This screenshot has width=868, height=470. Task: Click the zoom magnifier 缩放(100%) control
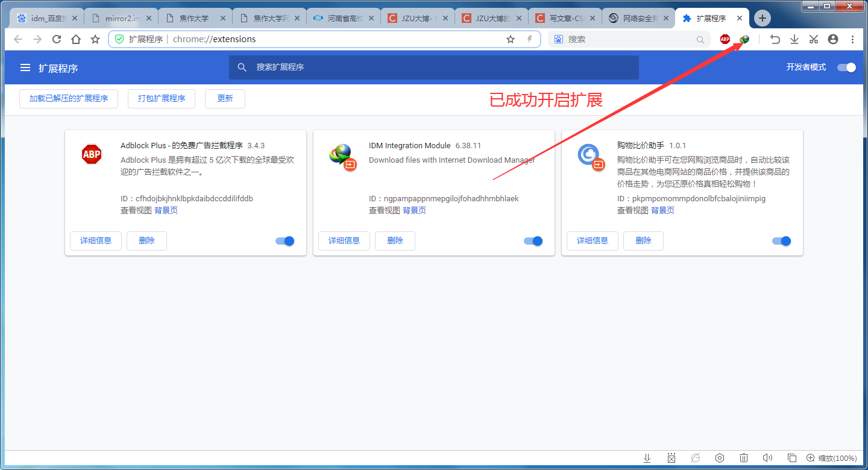click(831, 458)
